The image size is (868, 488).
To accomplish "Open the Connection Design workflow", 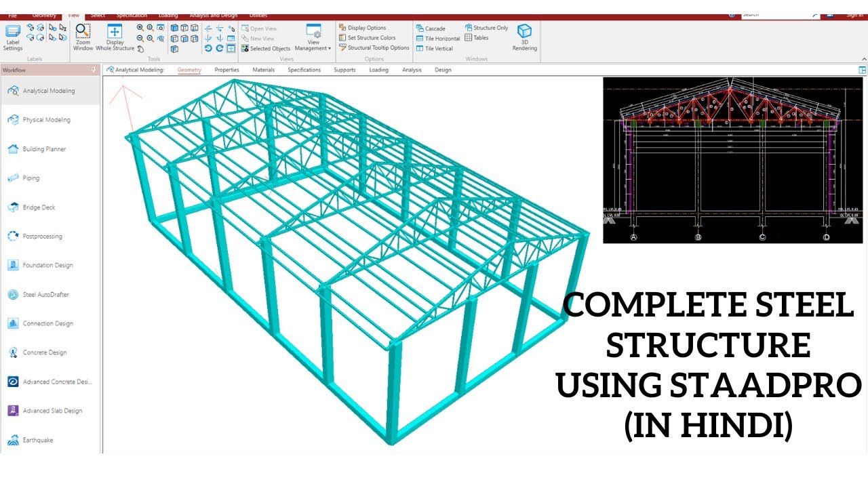I will click(x=50, y=324).
